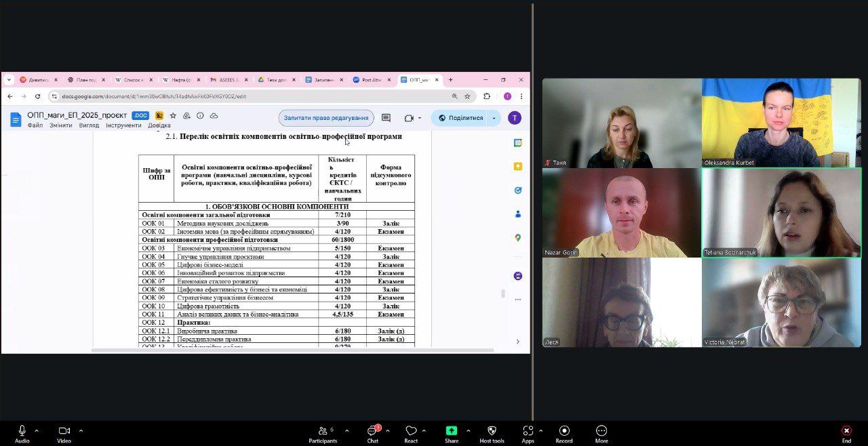Open the dropdown arrow beside Поділитися
This screenshot has width=868, height=446.
click(494, 118)
